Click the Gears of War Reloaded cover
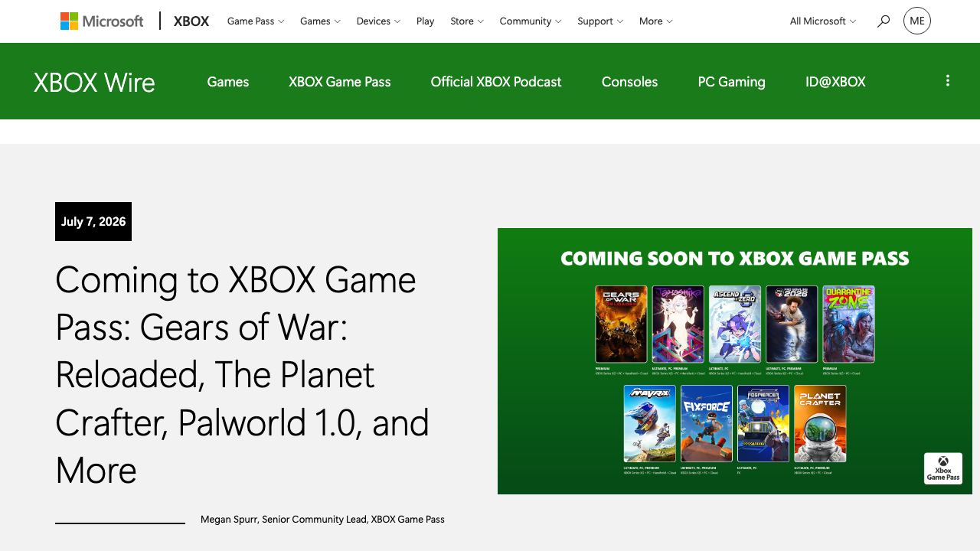980x551 pixels. pos(621,324)
